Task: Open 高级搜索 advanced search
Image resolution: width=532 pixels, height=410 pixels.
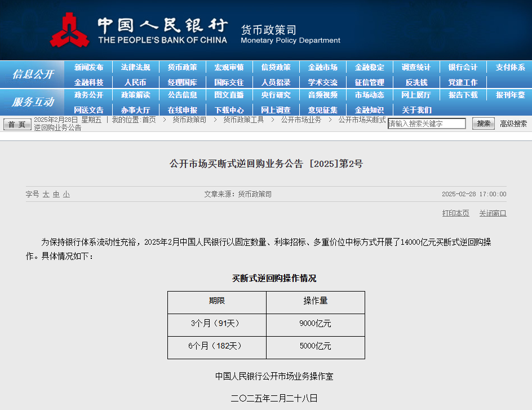Action: [x=513, y=124]
